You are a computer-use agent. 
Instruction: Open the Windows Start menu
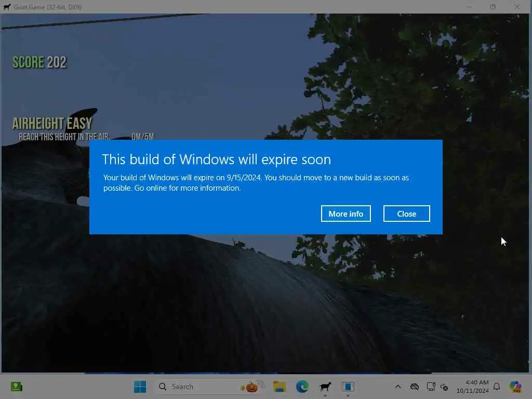[140, 387]
